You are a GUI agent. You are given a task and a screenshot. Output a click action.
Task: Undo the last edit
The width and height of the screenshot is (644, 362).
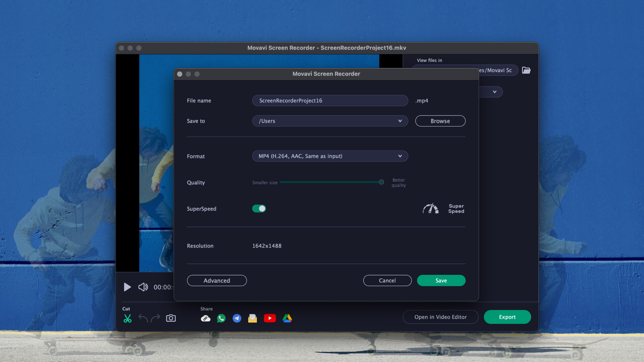point(143,318)
